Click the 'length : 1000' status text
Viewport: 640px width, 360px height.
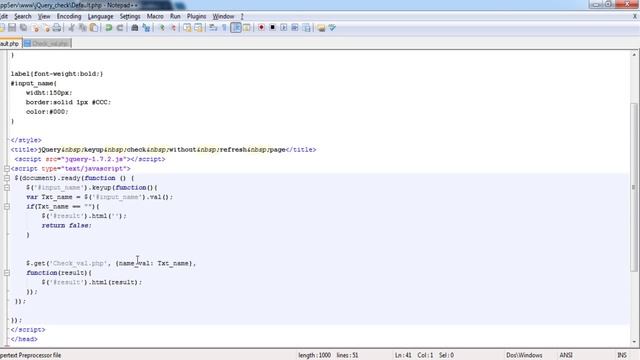[314, 355]
